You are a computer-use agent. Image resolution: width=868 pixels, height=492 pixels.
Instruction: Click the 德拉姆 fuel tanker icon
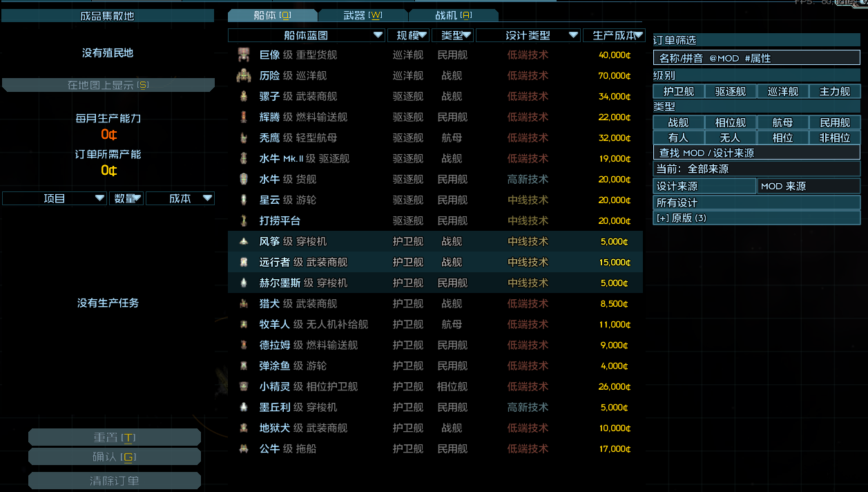[x=243, y=345]
